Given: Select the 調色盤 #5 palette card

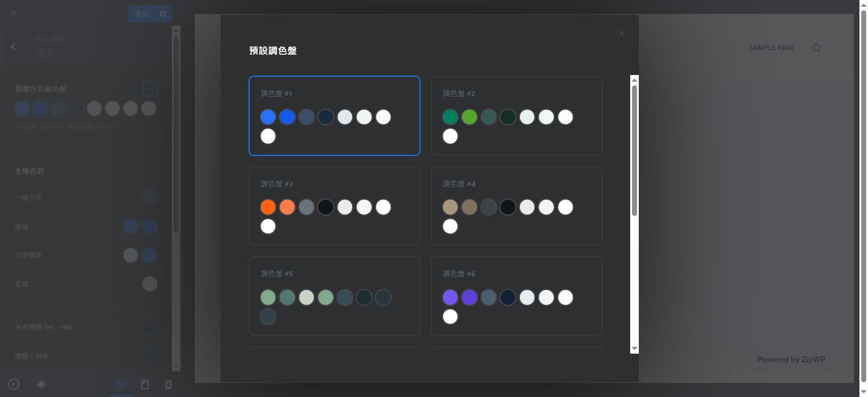Looking at the screenshot, I should tap(335, 296).
